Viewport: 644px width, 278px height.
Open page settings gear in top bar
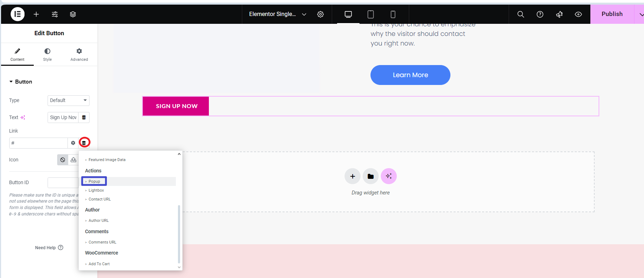[x=320, y=14]
